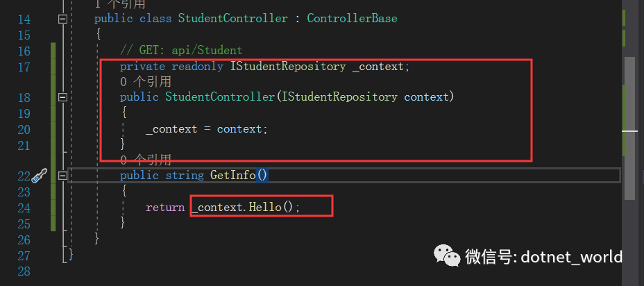644x286 pixels.
Task: Click the ControllerBase base class name
Action: click(x=352, y=19)
